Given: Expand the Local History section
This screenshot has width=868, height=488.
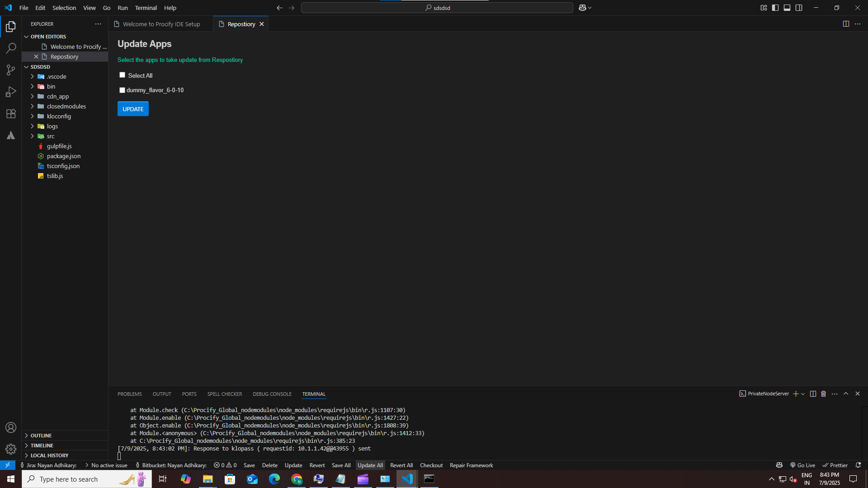Looking at the screenshot, I should [x=26, y=455].
